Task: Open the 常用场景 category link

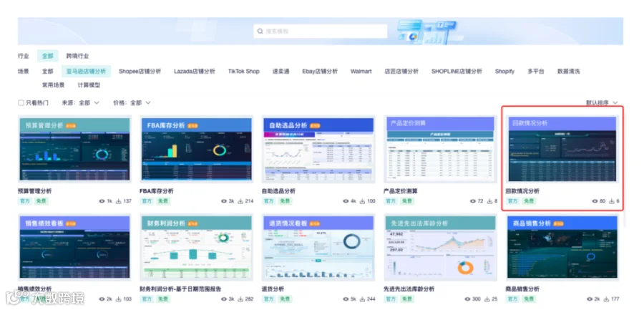Action: 53,85
